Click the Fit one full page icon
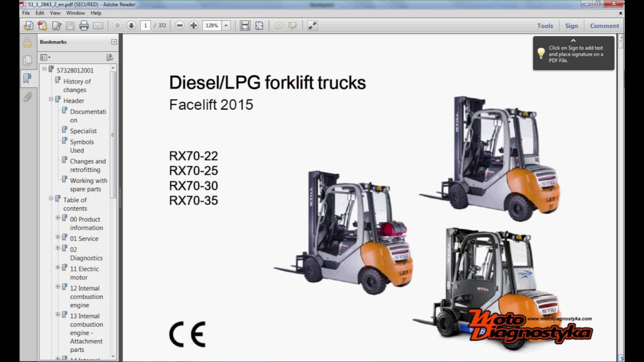Screen dimensions: 644x362 tap(259, 26)
